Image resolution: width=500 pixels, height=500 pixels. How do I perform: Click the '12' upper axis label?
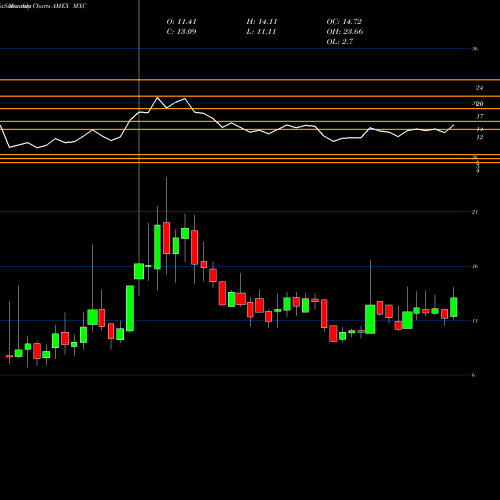[x=480, y=137]
